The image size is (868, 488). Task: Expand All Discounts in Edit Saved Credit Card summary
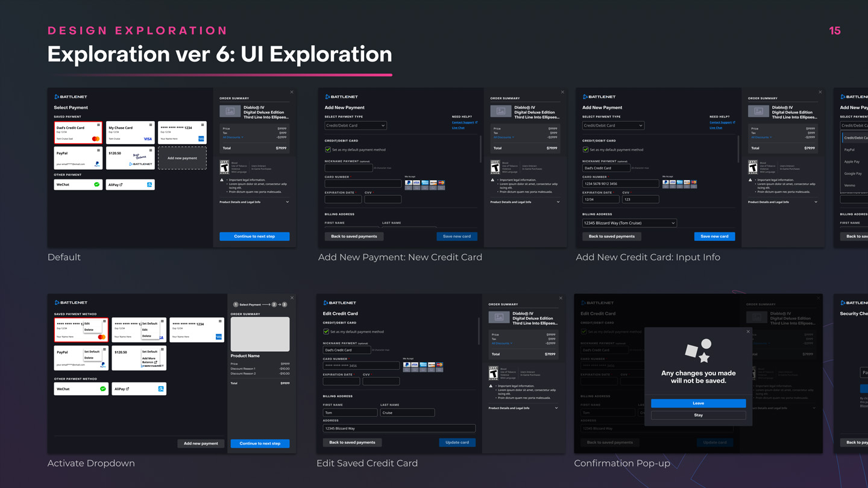[502, 343]
